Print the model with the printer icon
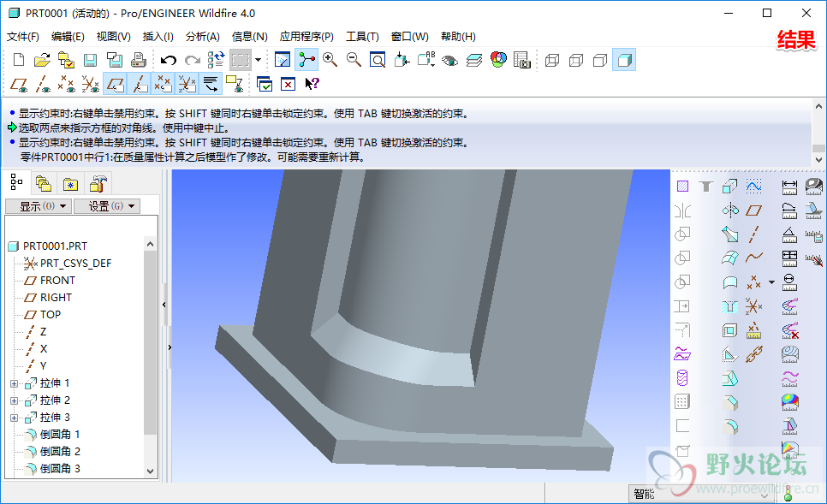 click(139, 60)
